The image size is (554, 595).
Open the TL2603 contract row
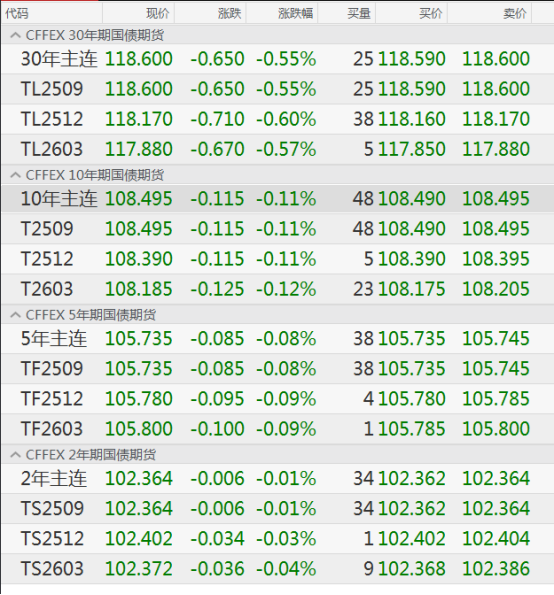click(x=277, y=149)
